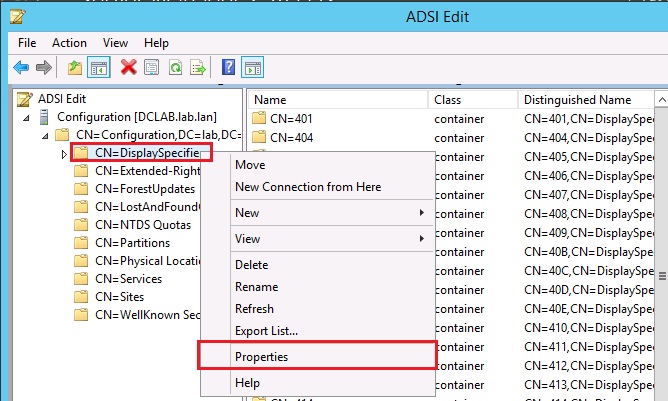Click the red Delete X toolbar icon
The width and height of the screenshot is (668, 401).
[128, 67]
